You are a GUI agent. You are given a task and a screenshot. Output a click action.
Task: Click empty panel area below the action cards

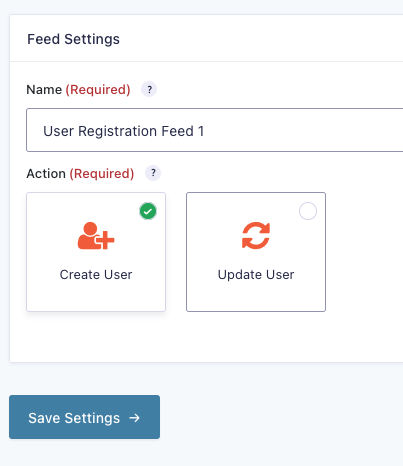[x=207, y=337]
